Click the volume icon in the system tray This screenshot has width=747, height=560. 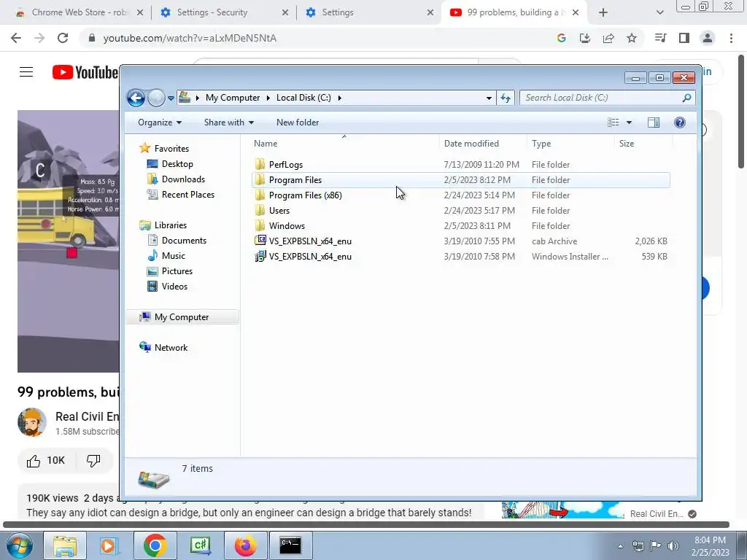click(x=673, y=545)
